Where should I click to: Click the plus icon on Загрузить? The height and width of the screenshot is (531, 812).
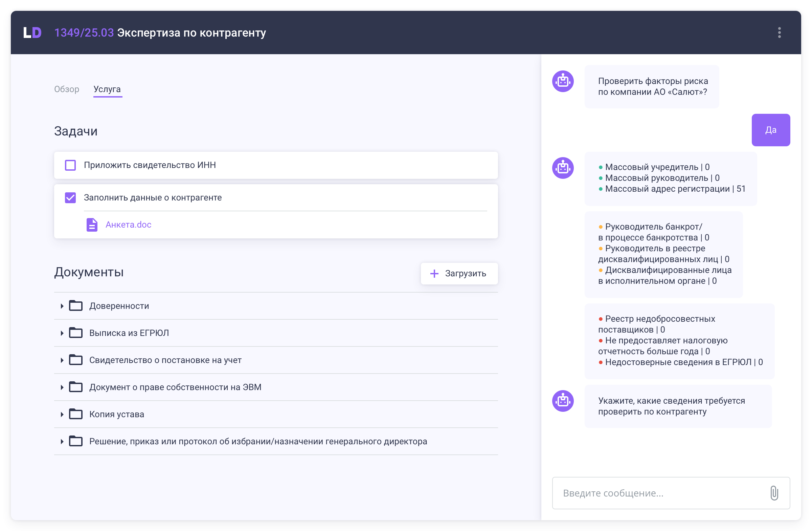[x=434, y=274]
